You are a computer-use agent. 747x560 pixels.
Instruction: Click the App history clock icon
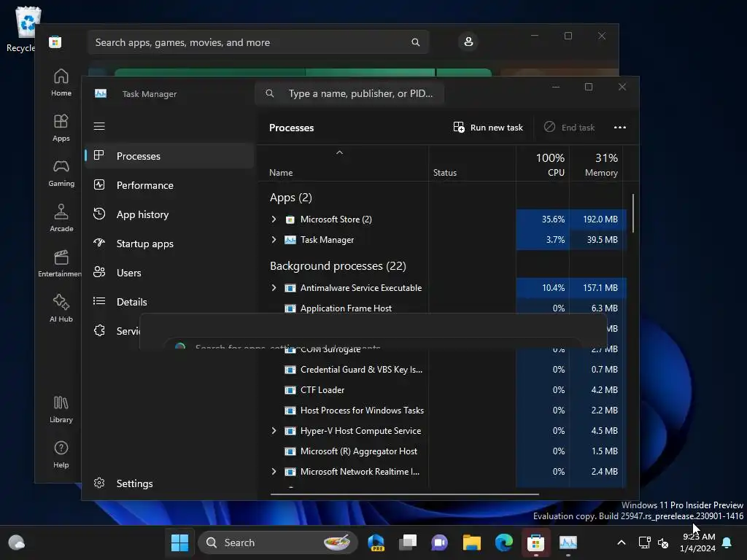coord(99,214)
